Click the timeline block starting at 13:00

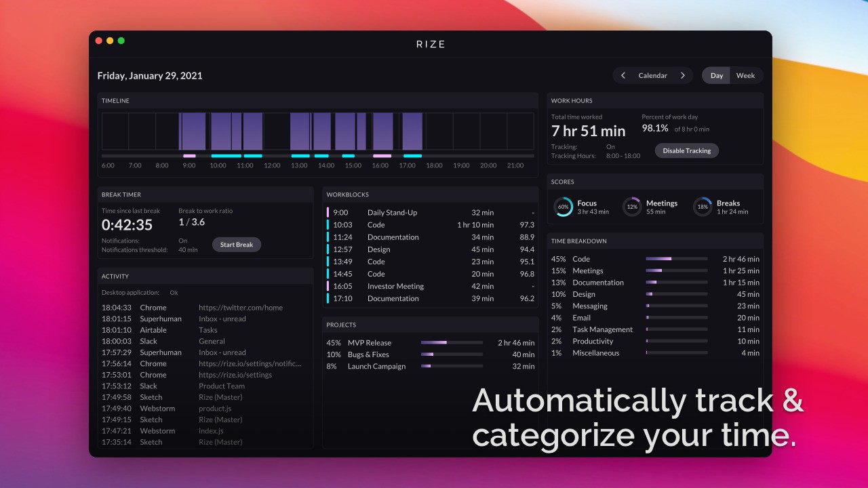300,131
